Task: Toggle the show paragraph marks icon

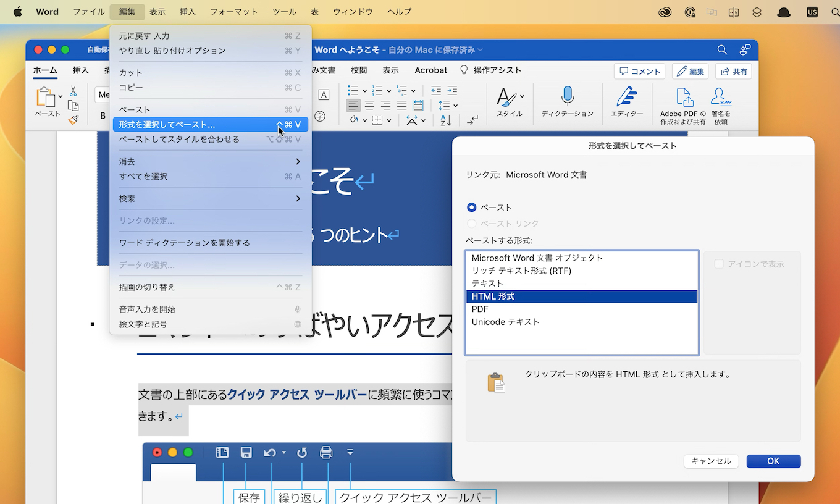Action: (x=472, y=120)
